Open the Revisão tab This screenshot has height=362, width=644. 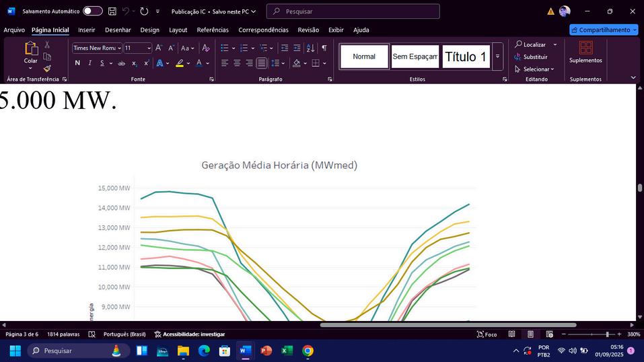coord(308,30)
